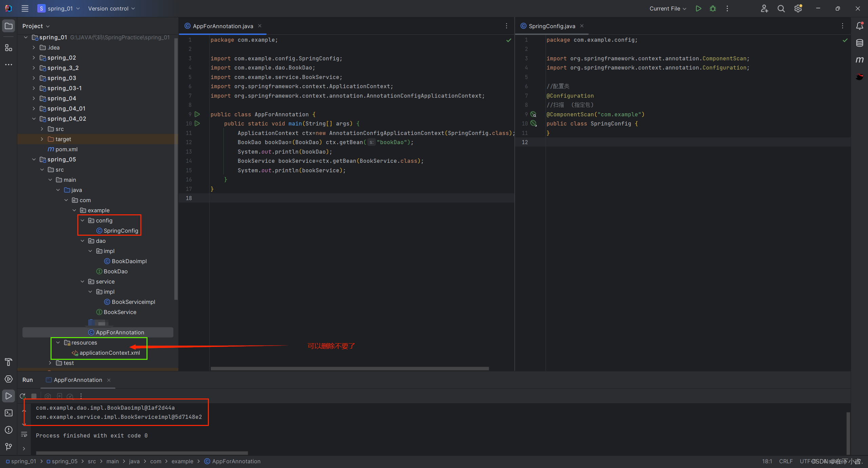
Task: Close the AppForAnnotation.java tab
Action: coord(260,26)
